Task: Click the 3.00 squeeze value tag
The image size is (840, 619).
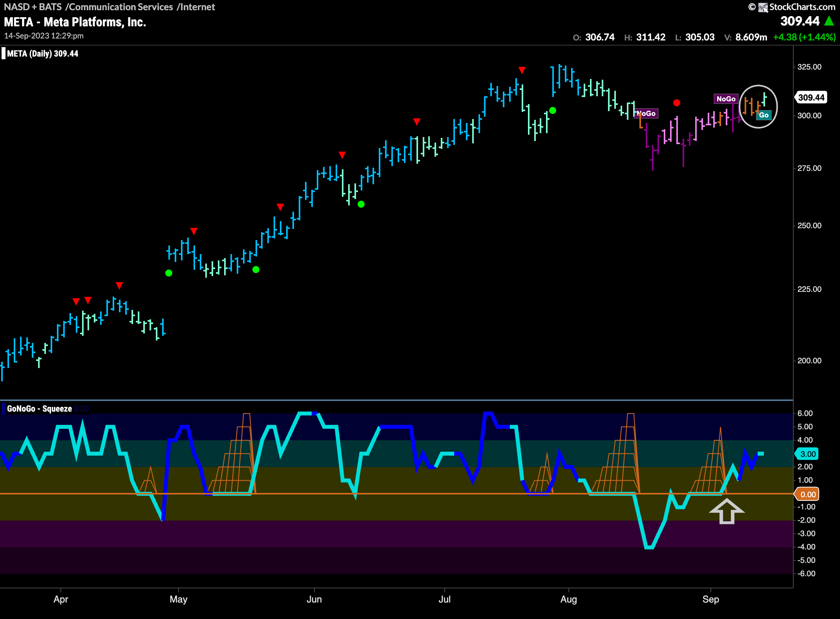Action: (807, 454)
